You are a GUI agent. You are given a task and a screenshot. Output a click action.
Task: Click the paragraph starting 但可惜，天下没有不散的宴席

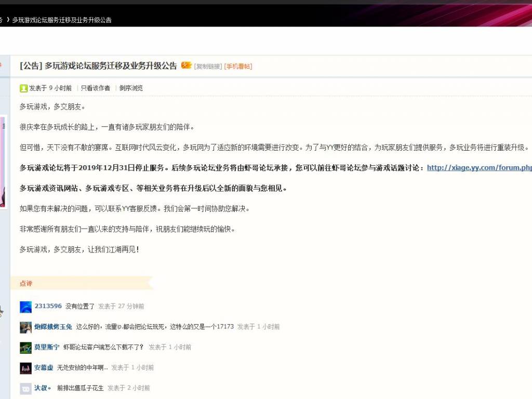click(x=274, y=148)
